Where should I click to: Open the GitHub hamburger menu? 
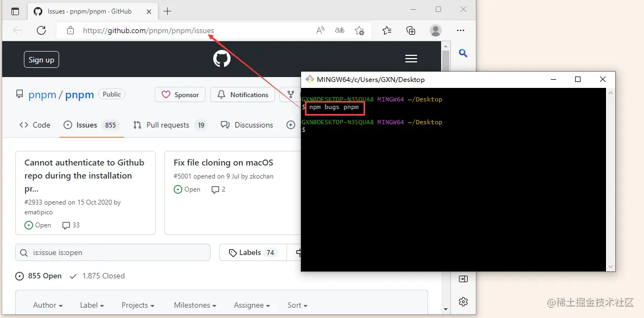tap(411, 59)
